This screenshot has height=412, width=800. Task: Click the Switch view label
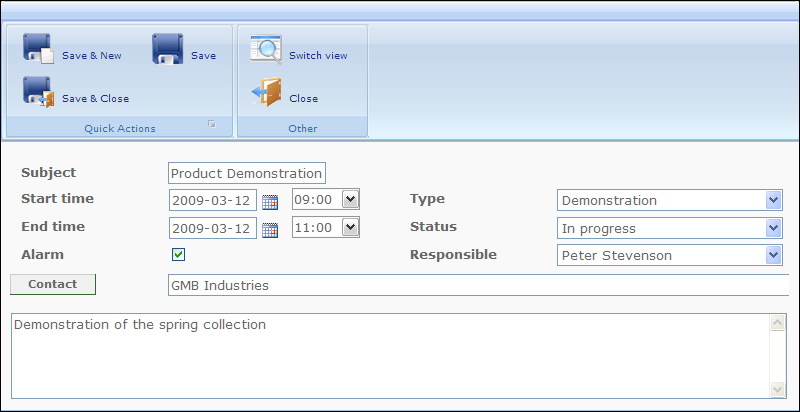[x=318, y=56]
